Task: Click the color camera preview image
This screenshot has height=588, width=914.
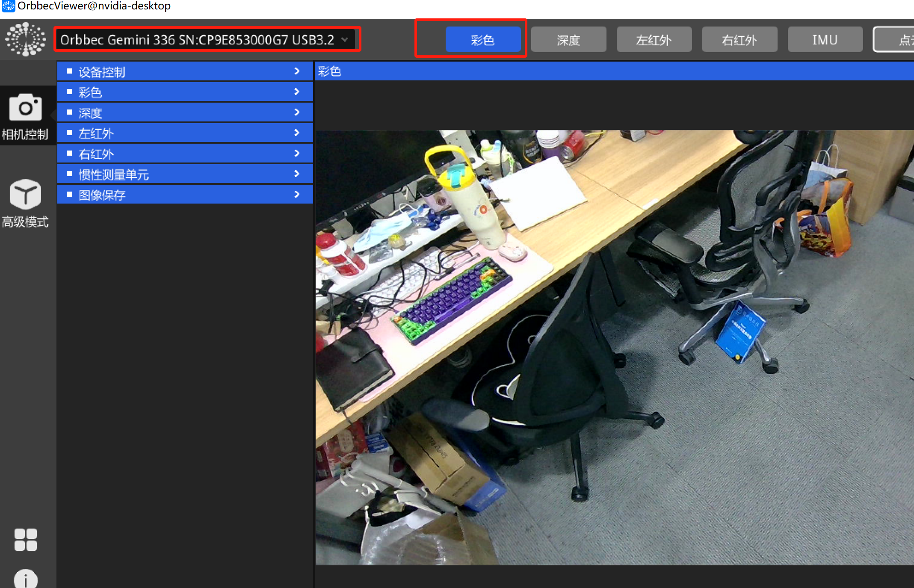Action: [x=614, y=347]
